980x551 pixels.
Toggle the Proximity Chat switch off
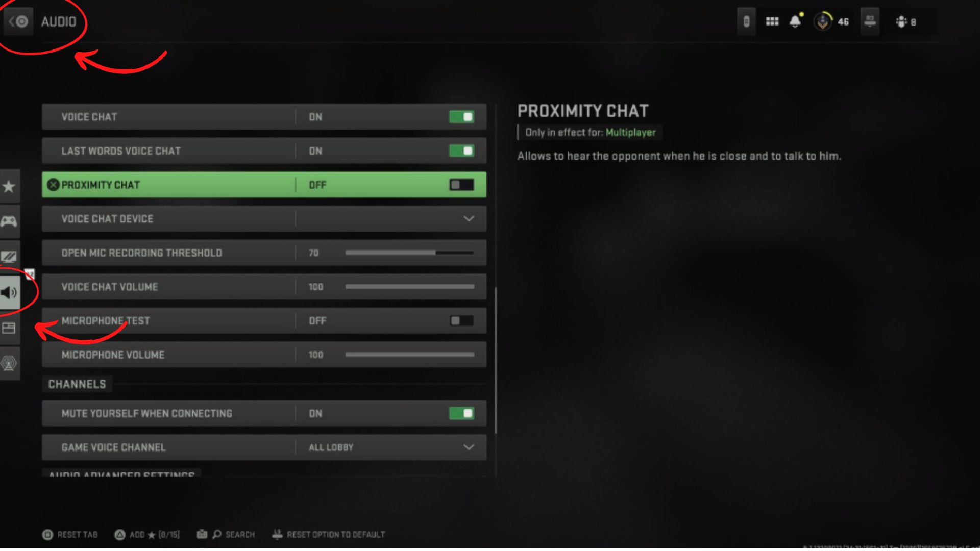click(461, 184)
